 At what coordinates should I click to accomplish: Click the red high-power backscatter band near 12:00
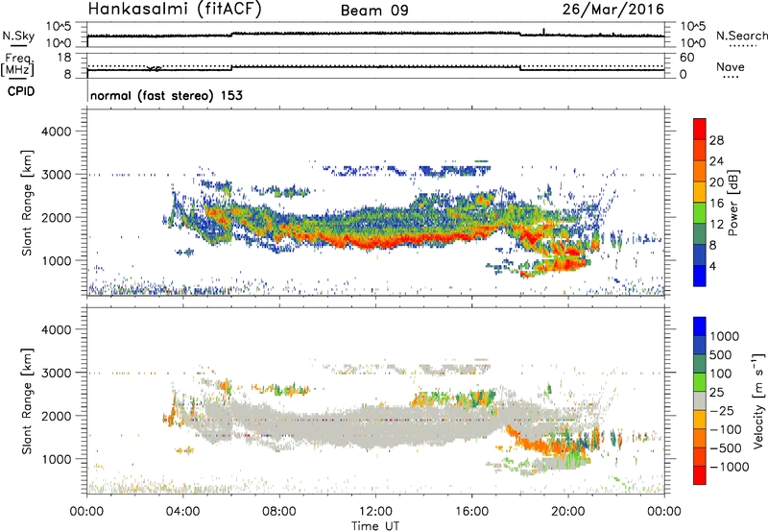coord(375,241)
